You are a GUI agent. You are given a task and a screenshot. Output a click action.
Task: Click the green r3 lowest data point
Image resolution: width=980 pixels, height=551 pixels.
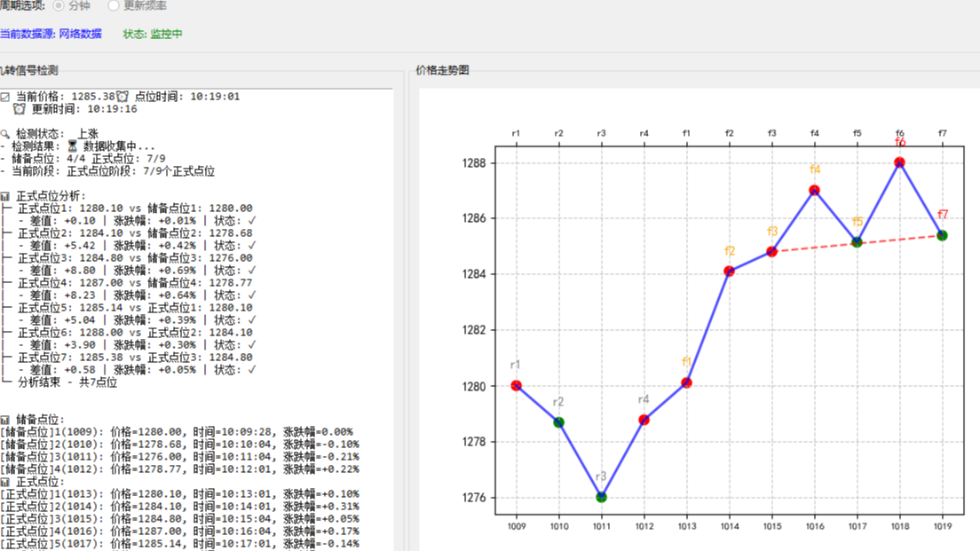click(601, 497)
